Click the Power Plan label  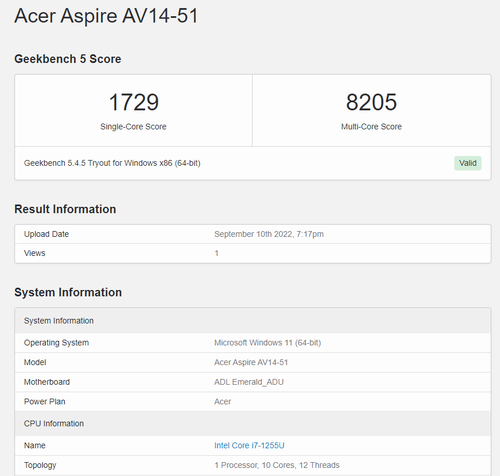(44, 401)
